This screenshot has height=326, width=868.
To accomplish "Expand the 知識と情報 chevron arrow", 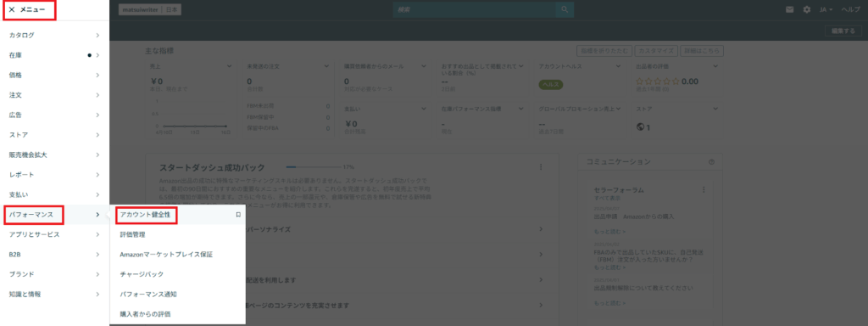I will tap(97, 295).
